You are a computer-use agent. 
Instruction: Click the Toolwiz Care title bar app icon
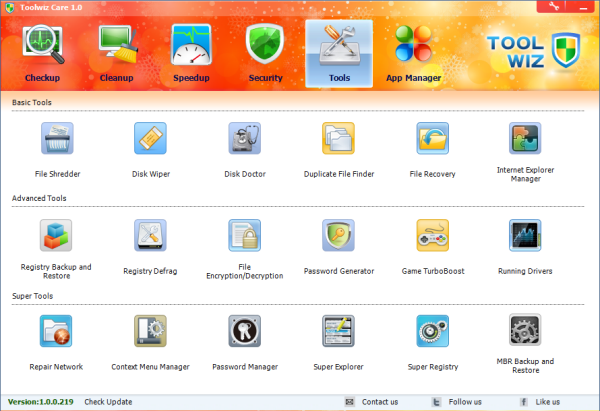[x=10, y=7]
